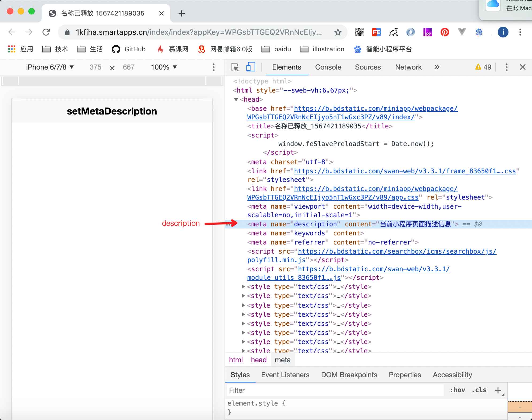Click the styles Filter input field
The image size is (532, 420).
pyautogui.click(x=334, y=390)
